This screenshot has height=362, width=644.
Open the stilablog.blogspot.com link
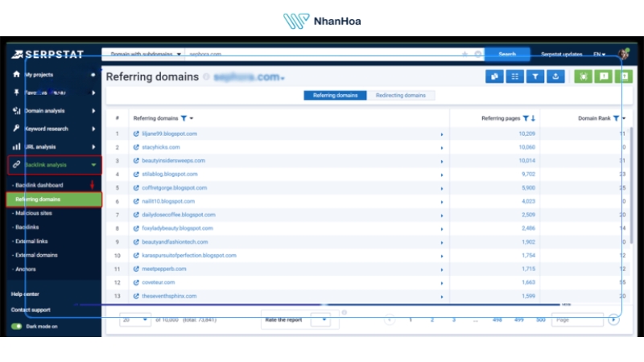pos(170,174)
